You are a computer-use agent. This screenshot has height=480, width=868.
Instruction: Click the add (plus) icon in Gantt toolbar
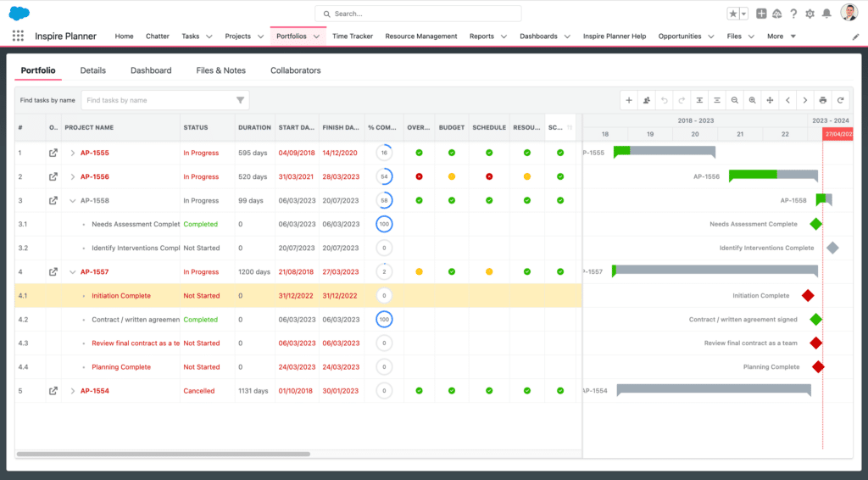[629, 100]
